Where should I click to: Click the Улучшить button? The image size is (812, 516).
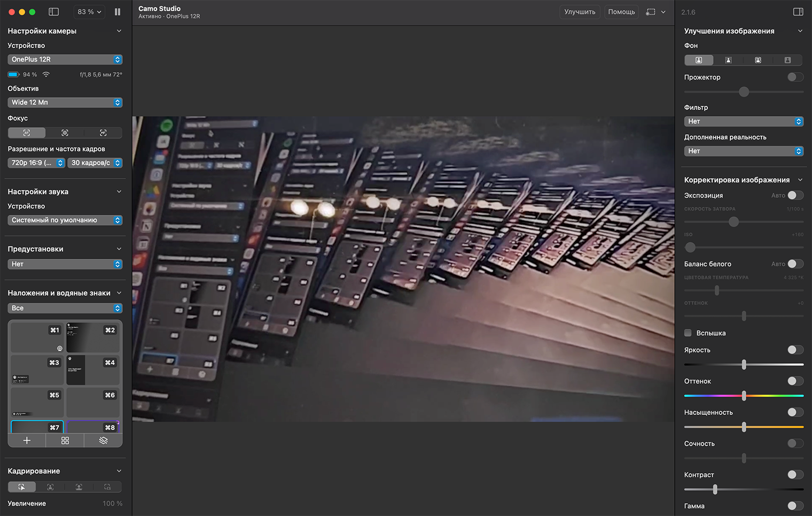pyautogui.click(x=580, y=12)
